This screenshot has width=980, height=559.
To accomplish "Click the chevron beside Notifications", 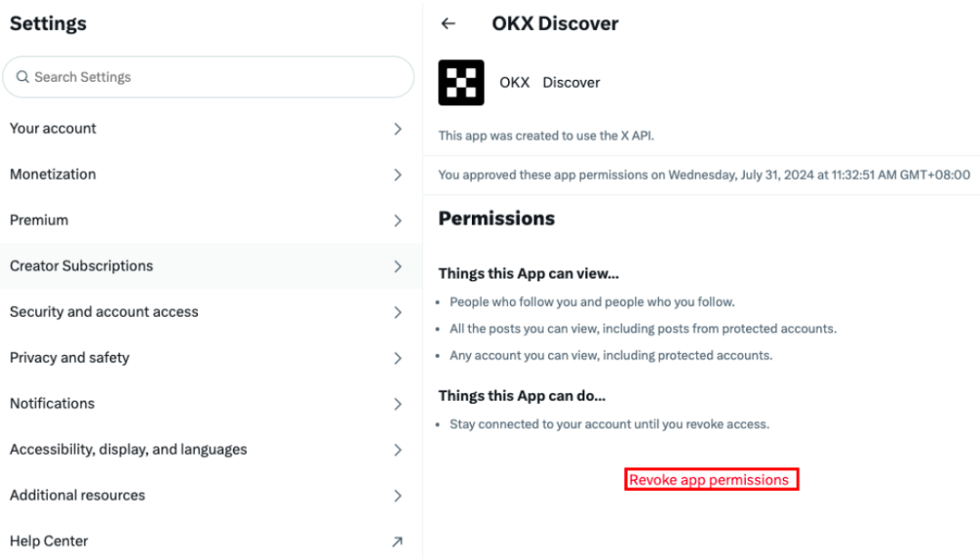I will pyautogui.click(x=397, y=404).
